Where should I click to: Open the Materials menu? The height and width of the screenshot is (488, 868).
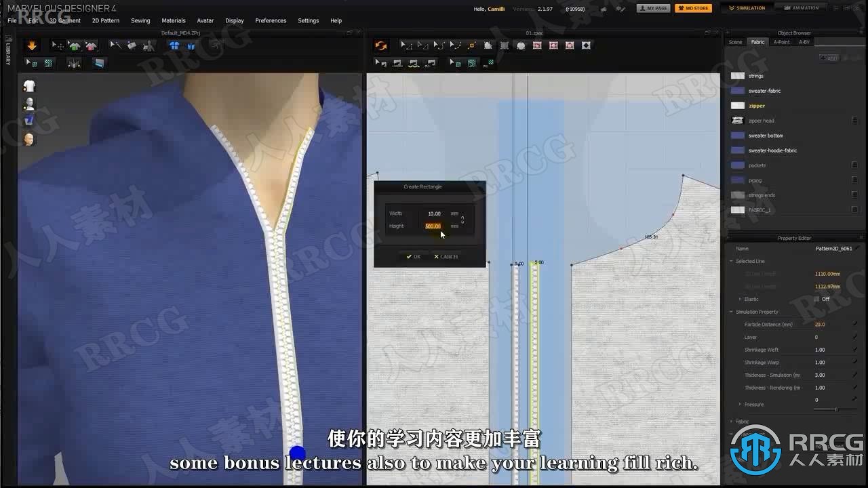[x=174, y=20]
